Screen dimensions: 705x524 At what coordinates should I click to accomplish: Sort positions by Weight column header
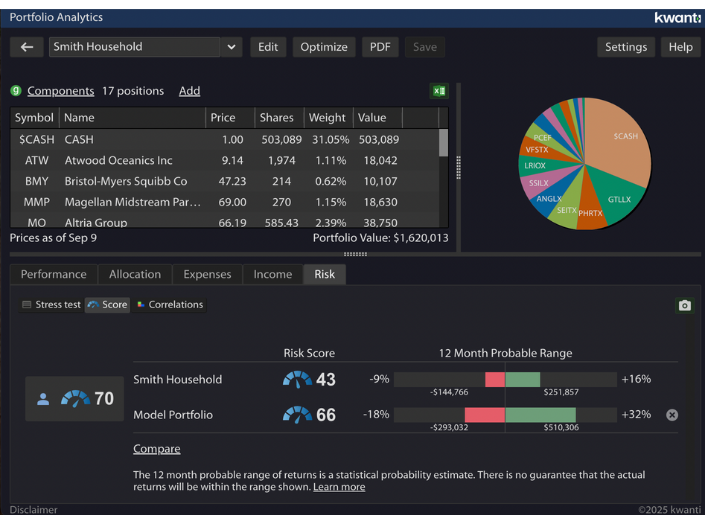click(327, 118)
